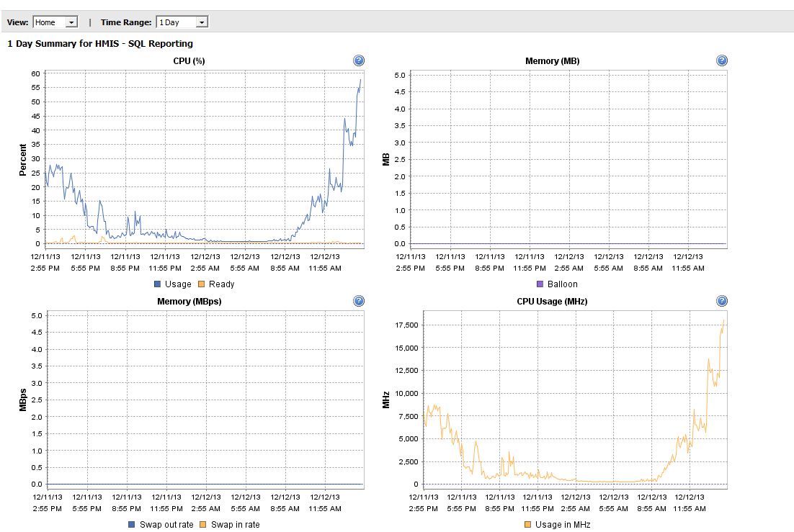The width and height of the screenshot is (794, 532).
Task: Click the Swap out rate legend swatch
Action: [x=131, y=525]
